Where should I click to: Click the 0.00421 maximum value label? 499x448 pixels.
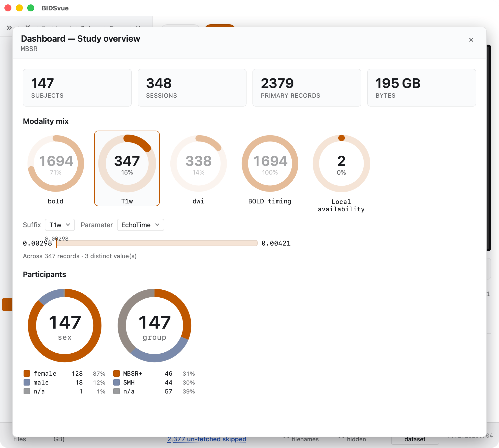[x=276, y=243]
